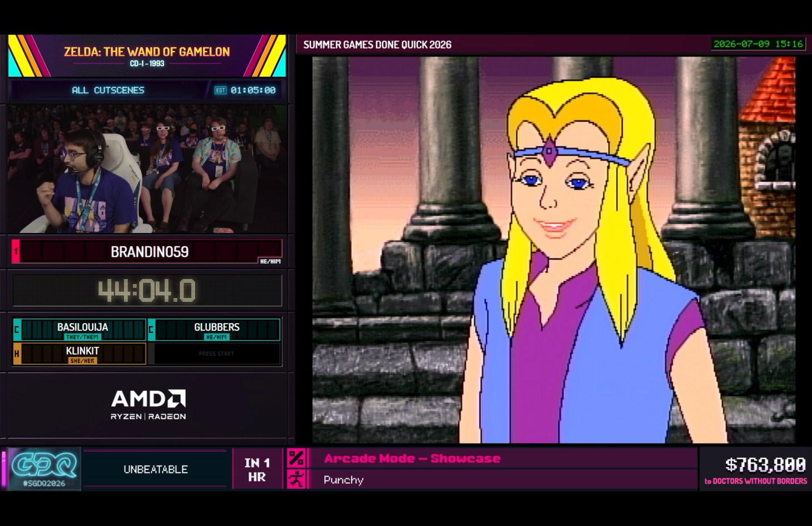Click the 'ALL CUTSCENES' run category

pos(108,90)
